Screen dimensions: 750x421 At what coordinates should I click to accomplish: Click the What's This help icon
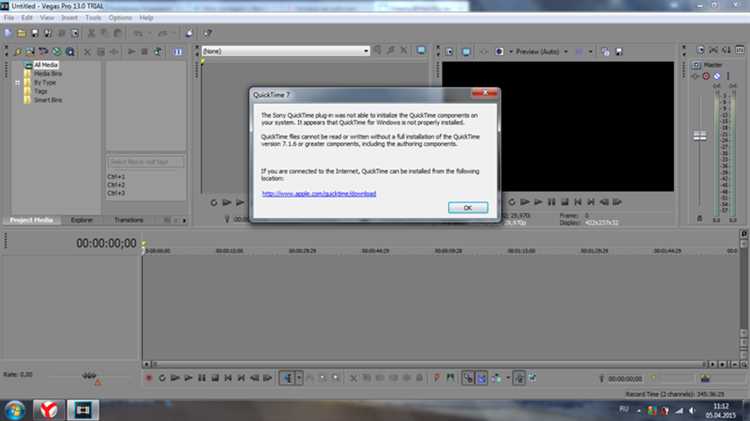[208, 33]
